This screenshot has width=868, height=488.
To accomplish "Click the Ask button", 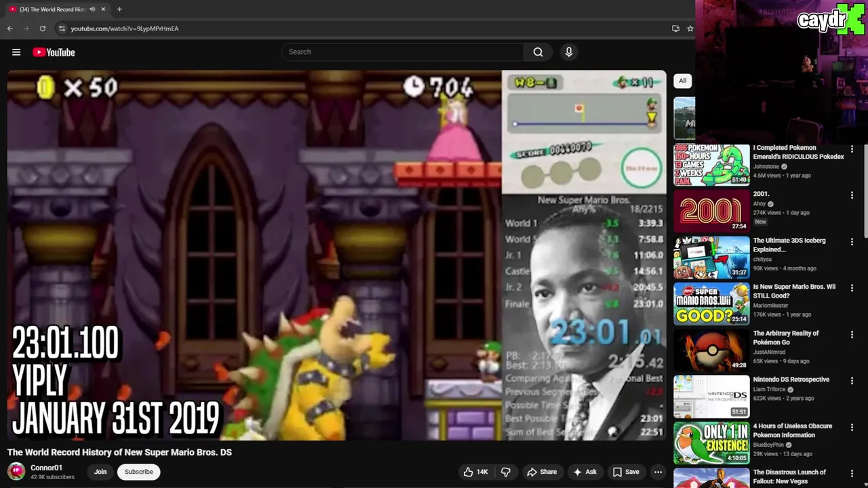I will coord(585,472).
